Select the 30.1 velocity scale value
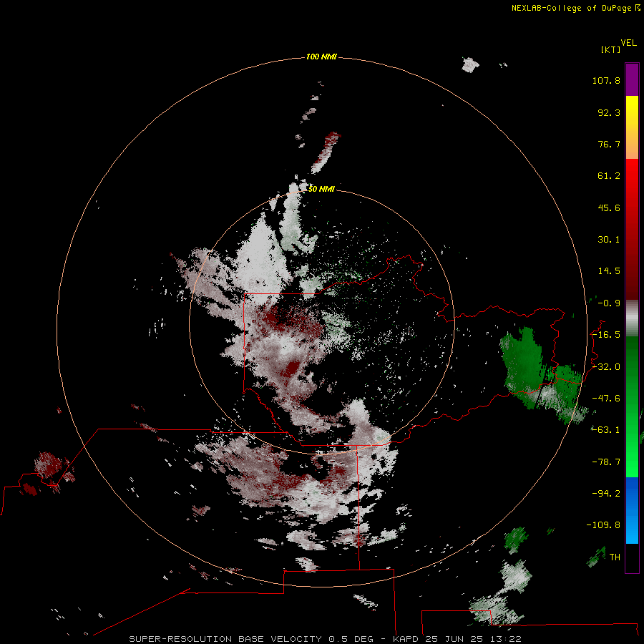 tap(609, 240)
